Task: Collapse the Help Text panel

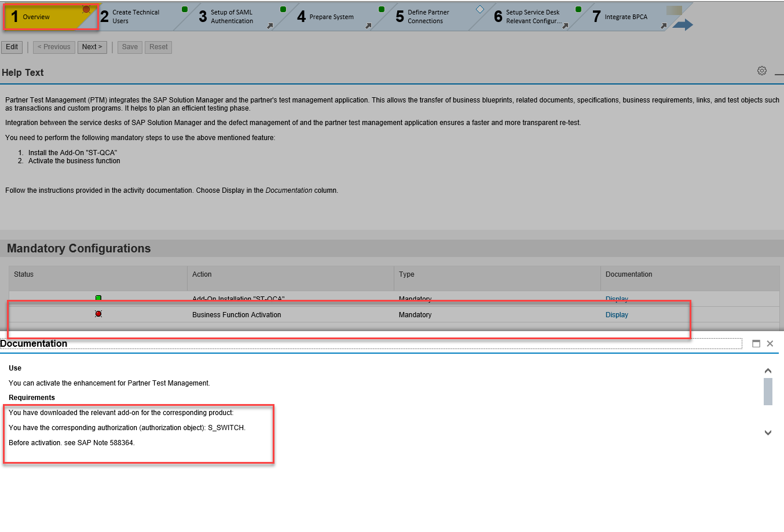Action: (779, 74)
